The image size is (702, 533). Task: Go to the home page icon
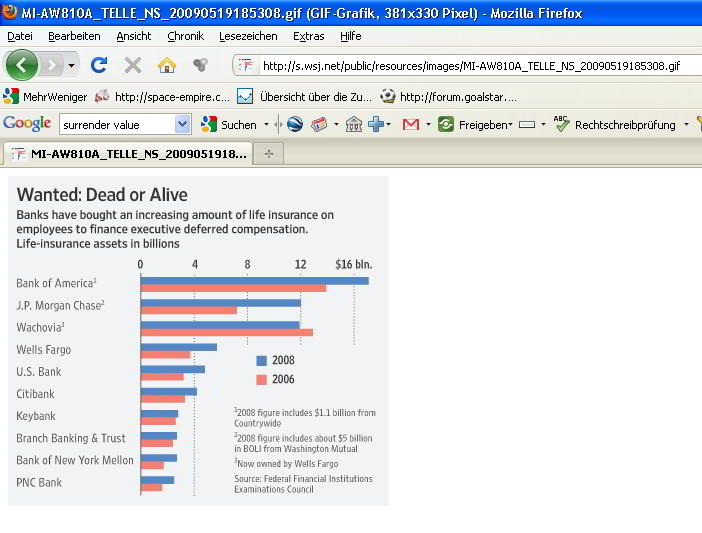[x=167, y=65]
